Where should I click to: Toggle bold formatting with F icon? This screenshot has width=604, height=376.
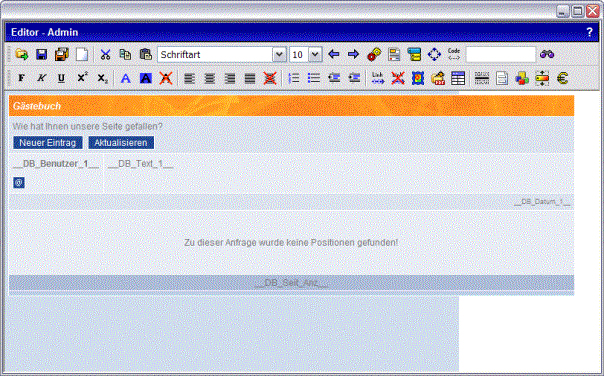click(x=21, y=78)
